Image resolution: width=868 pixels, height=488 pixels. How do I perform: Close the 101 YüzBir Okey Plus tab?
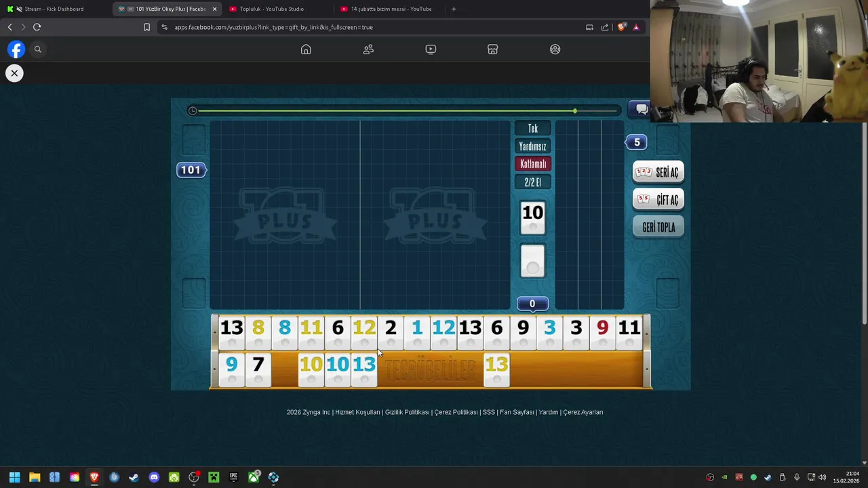pyautogui.click(x=214, y=9)
